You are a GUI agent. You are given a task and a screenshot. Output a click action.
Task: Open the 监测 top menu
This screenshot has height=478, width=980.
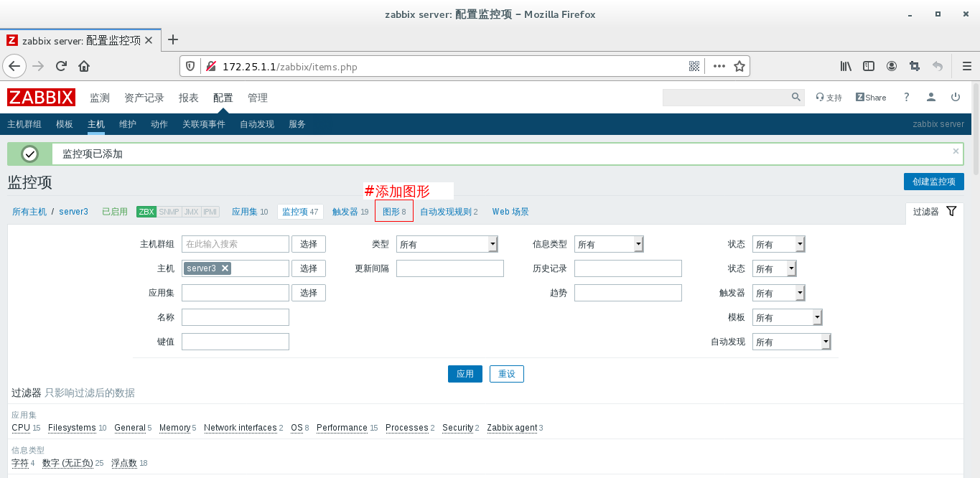tap(100, 98)
